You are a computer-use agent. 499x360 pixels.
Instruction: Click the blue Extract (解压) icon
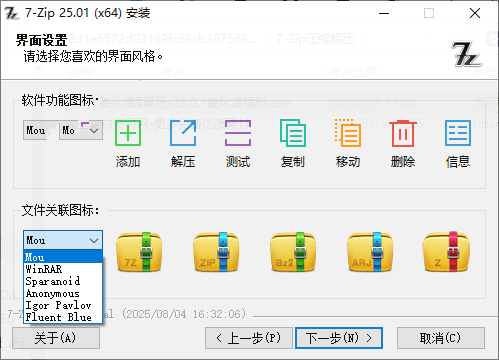pyautogui.click(x=183, y=133)
